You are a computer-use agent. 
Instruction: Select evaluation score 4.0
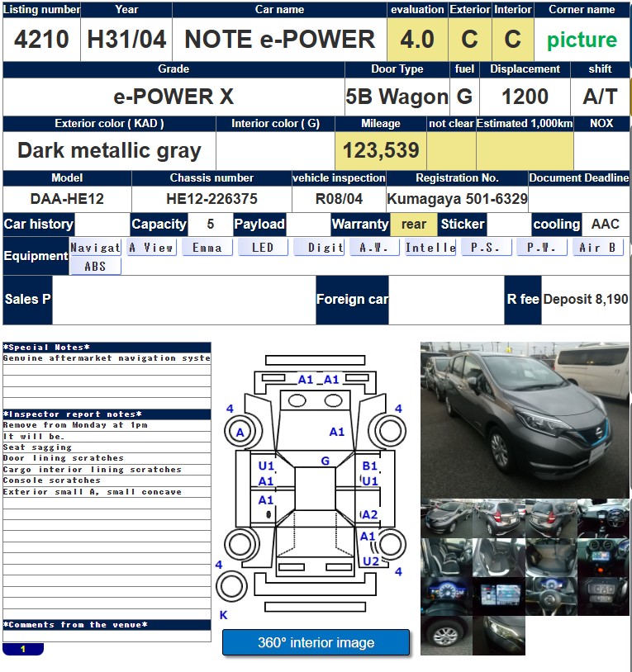417,40
